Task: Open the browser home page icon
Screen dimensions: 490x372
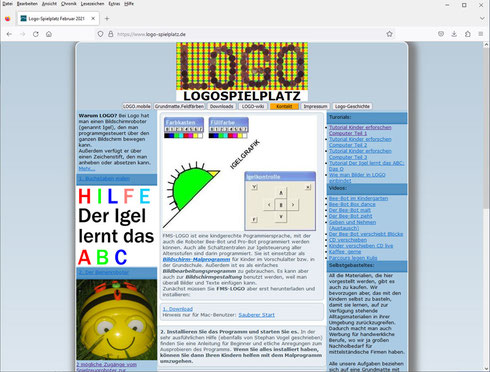Action: coord(49,34)
